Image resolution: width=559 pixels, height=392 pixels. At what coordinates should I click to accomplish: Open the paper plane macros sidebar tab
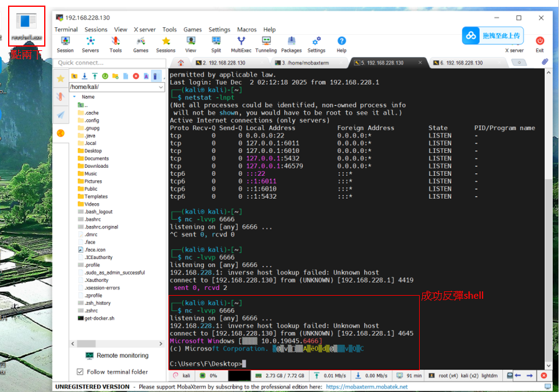60,114
